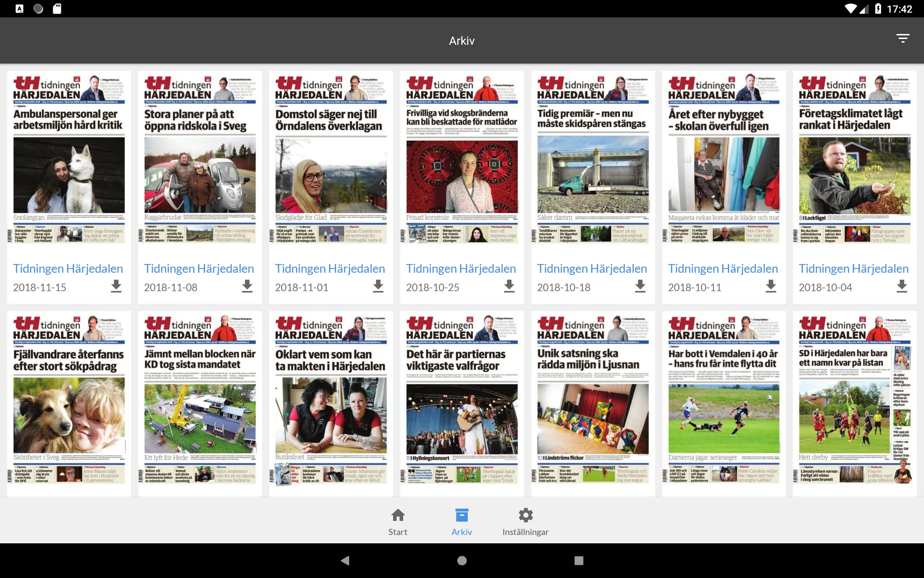Download the 2018-11-15 issue

pos(116,286)
